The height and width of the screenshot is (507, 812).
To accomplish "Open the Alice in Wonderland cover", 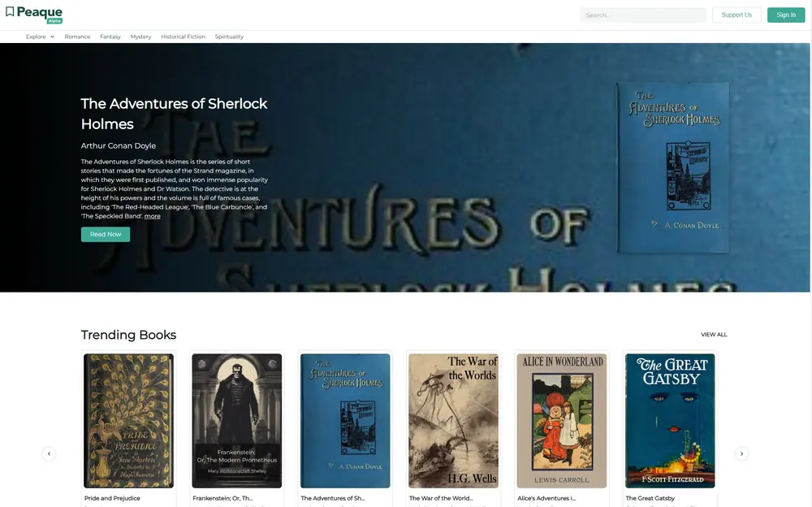I will 561,421.
